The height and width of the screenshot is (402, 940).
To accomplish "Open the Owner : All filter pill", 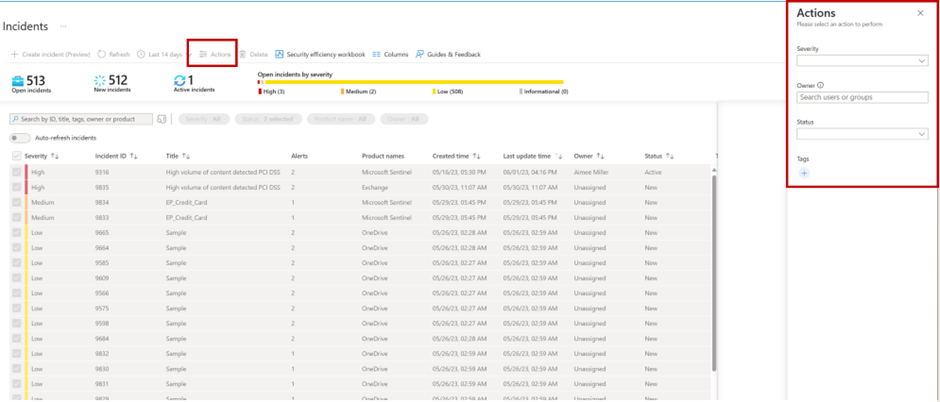I will (404, 119).
